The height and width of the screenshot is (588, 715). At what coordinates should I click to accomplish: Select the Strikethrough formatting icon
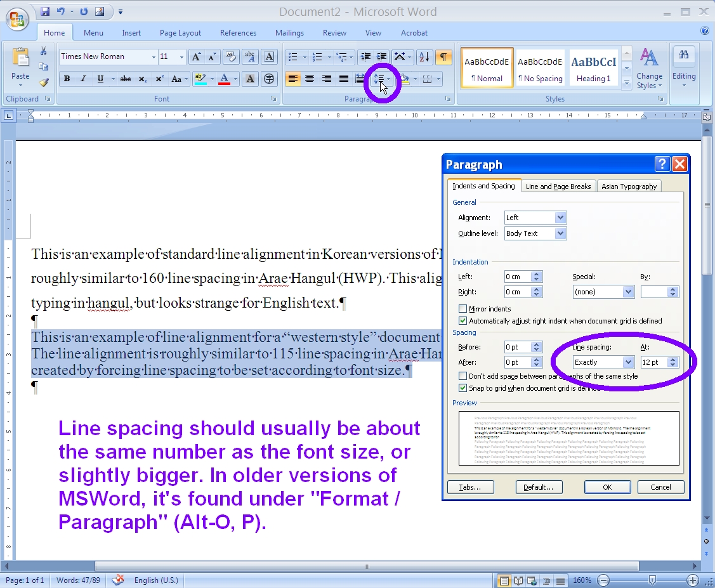click(x=125, y=79)
